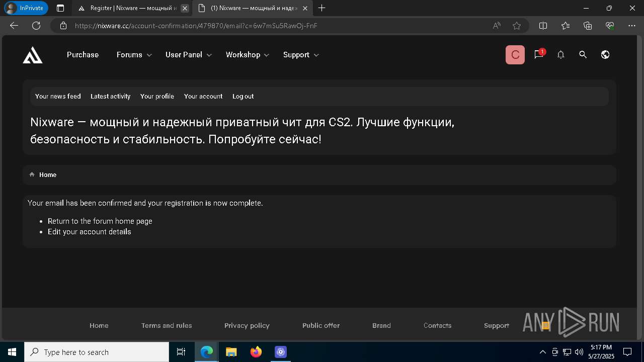Expand the Forums dropdown chevron
The height and width of the screenshot is (362, 644).
coord(149,55)
